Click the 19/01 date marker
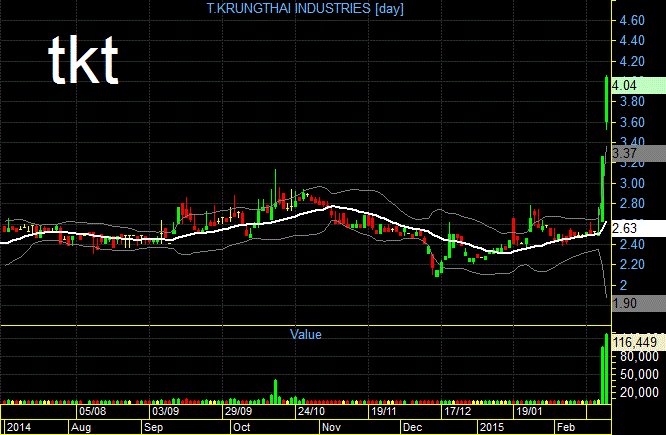Viewport: 666px width, 435px height. 529,411
